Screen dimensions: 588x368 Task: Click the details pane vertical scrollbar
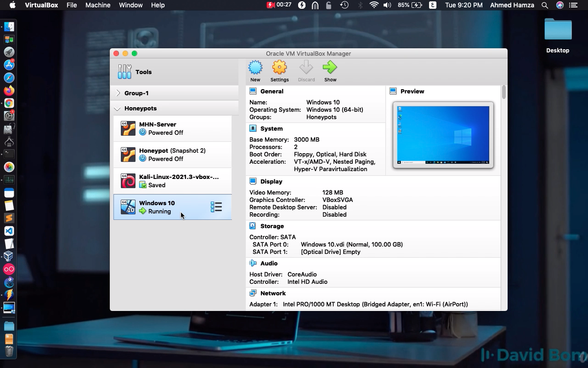504,92
